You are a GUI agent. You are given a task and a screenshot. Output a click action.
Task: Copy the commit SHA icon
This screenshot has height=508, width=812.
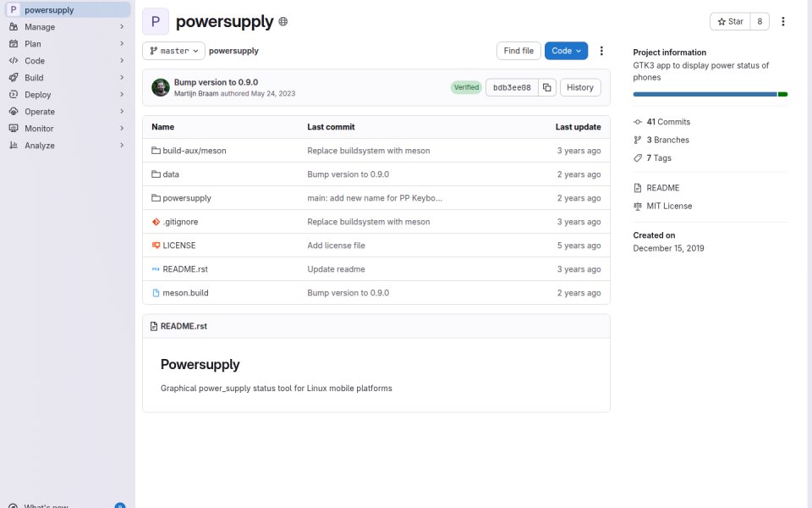tap(547, 87)
